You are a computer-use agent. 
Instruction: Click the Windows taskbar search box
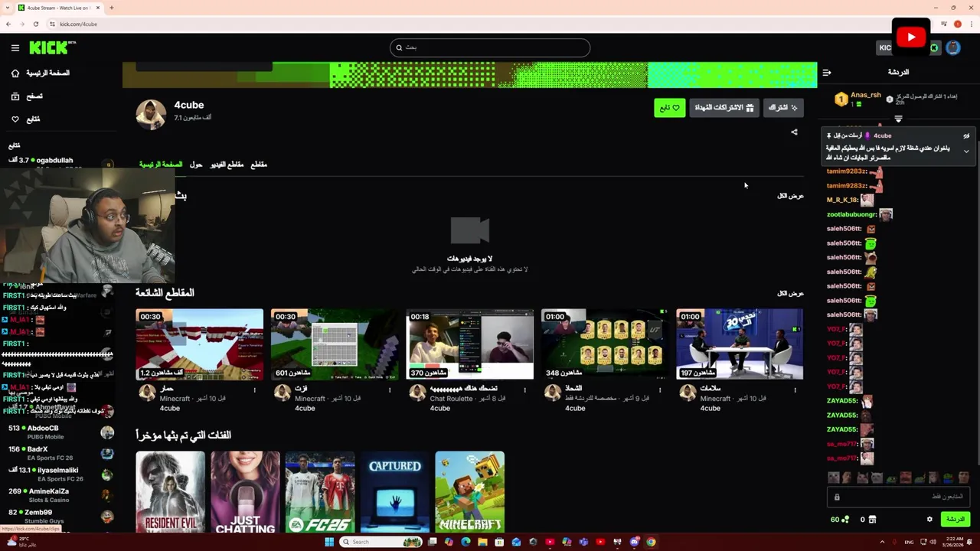[381, 542]
